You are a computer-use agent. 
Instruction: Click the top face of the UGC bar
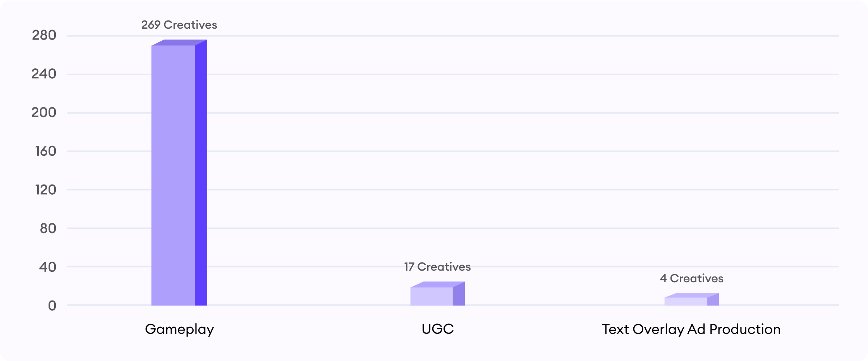point(438,285)
